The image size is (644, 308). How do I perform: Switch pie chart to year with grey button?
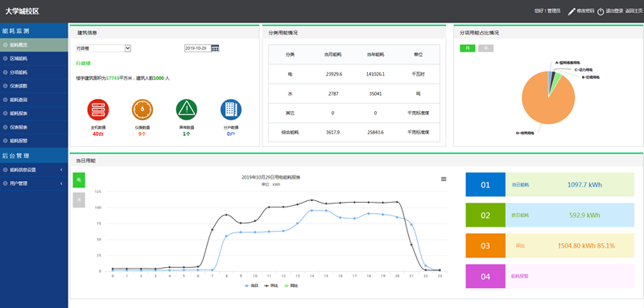pyautogui.click(x=486, y=48)
